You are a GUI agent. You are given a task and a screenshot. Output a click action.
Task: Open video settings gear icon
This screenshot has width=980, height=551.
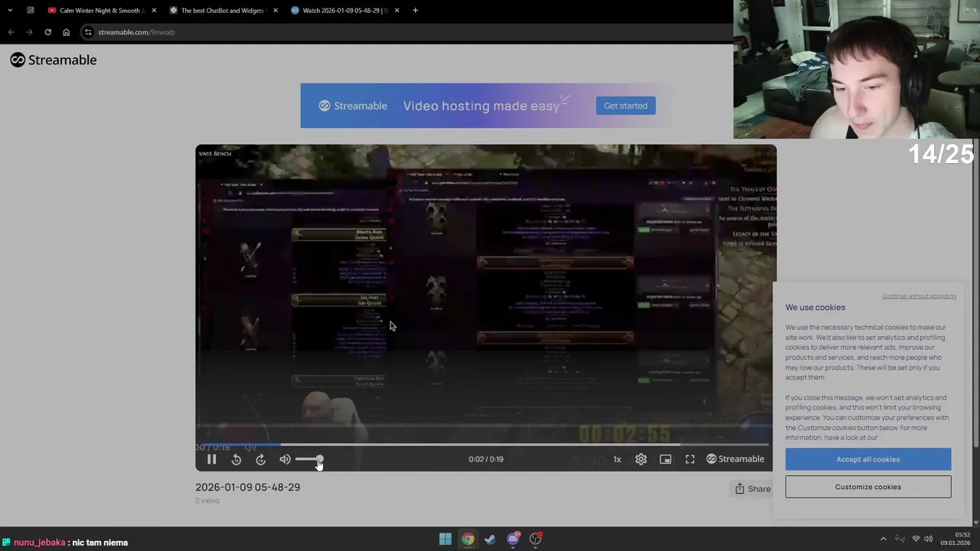coord(641,459)
